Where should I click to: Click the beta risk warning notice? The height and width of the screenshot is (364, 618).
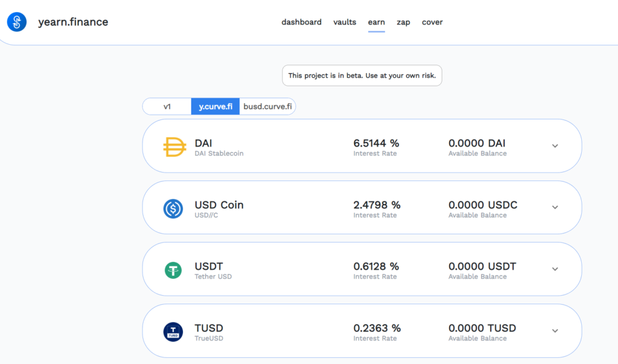coord(362,75)
